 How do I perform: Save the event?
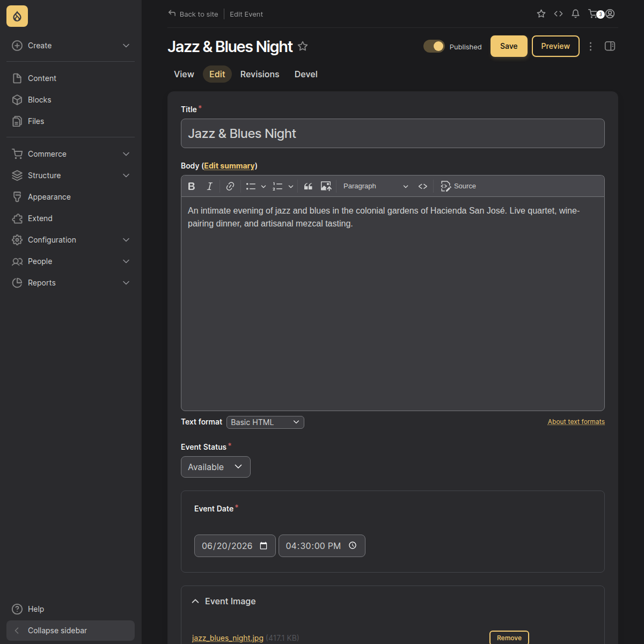(x=509, y=46)
